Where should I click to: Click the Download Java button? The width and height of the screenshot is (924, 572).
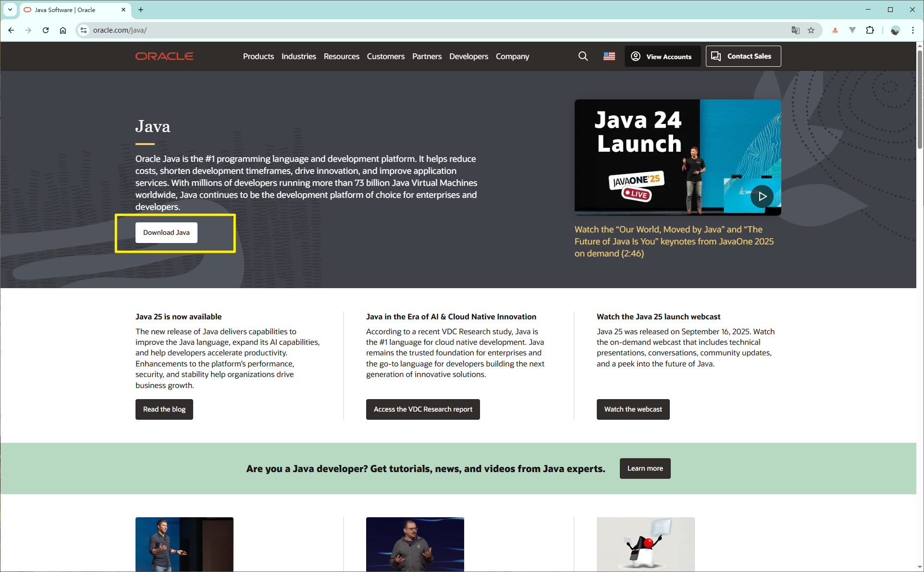coord(166,232)
